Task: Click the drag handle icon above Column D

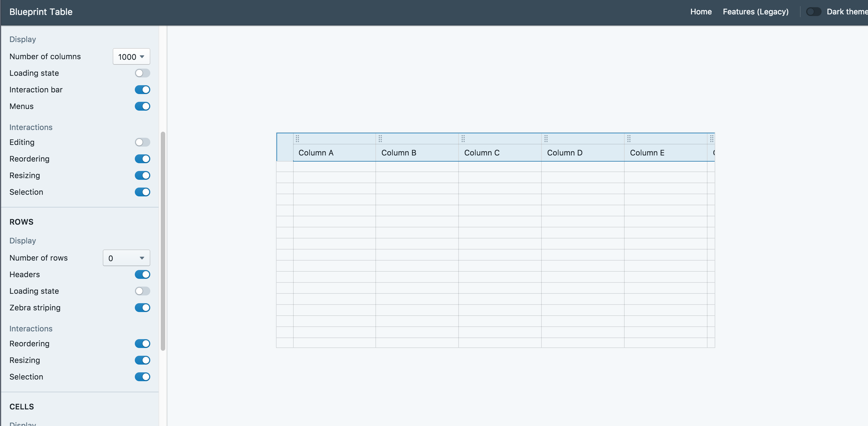Action: tap(546, 139)
